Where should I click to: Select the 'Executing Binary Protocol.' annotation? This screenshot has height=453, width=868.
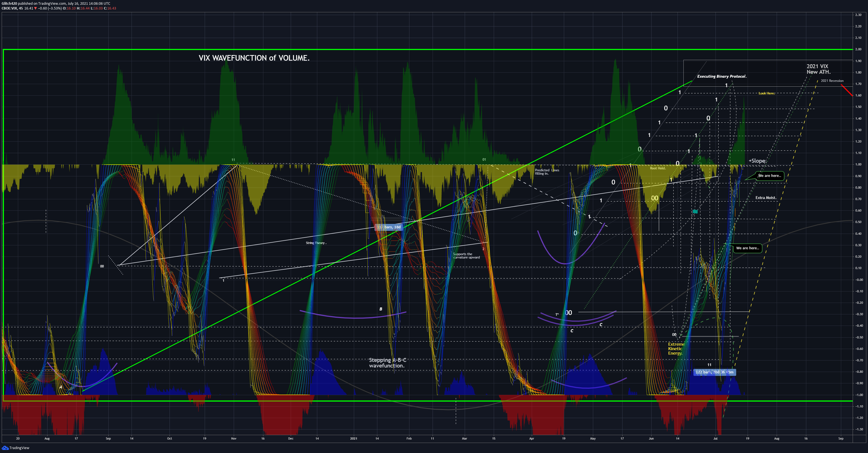coord(722,77)
